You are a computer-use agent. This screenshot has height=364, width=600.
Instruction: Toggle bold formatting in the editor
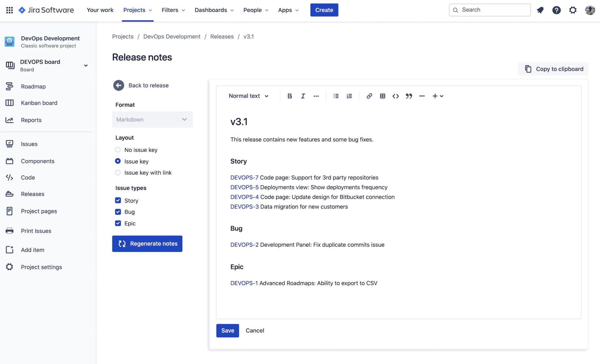coord(289,96)
